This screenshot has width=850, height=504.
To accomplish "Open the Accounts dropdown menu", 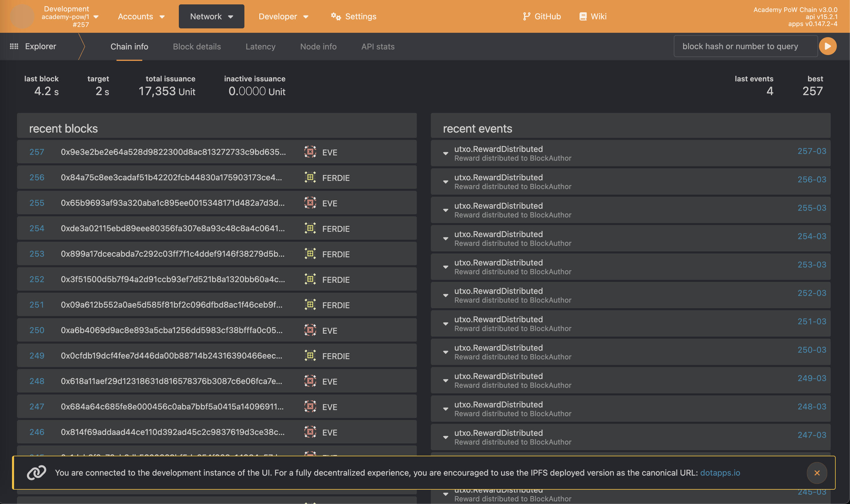I will (141, 16).
